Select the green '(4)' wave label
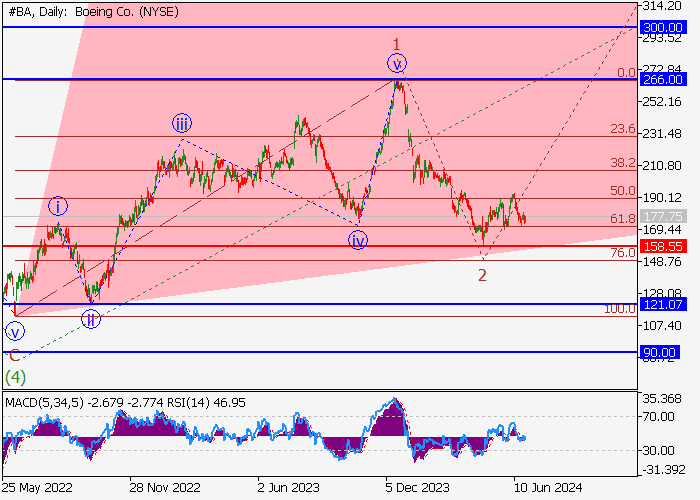Screen dimensions: 700x500 (15, 377)
